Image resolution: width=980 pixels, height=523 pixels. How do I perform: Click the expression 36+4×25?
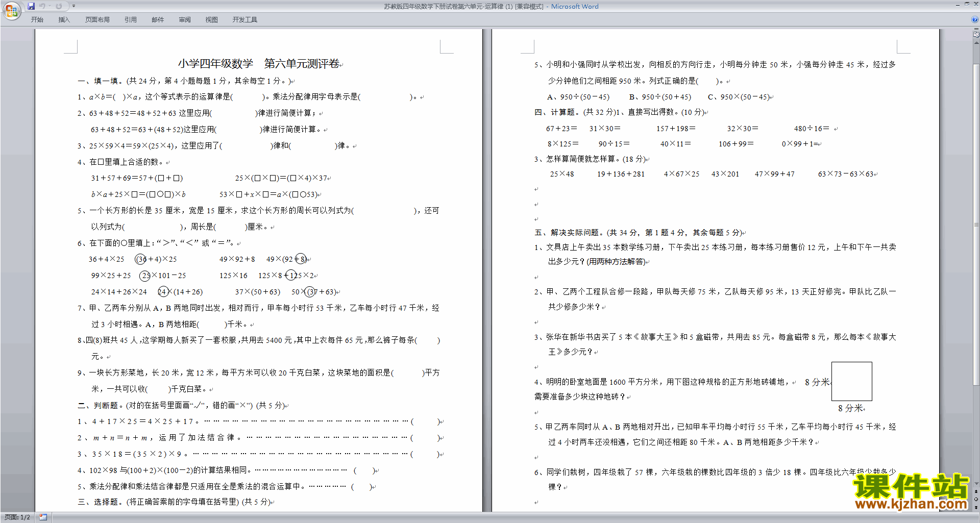point(107,259)
